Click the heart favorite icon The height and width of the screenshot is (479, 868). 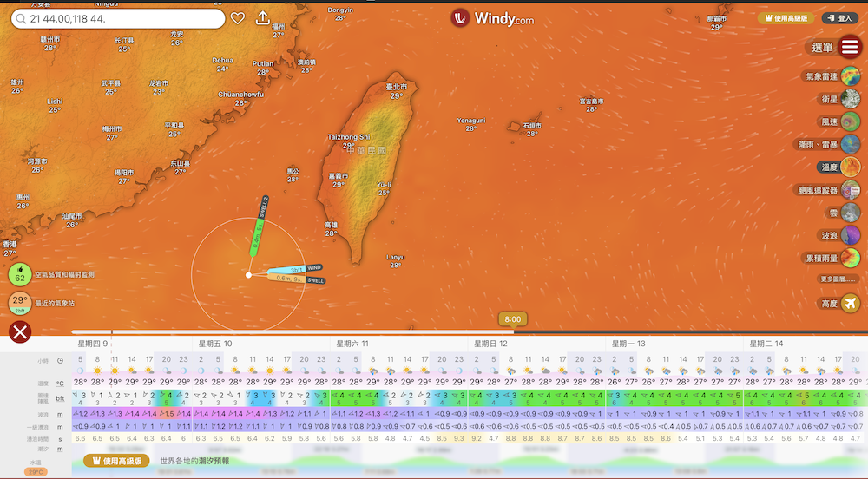pyautogui.click(x=239, y=18)
